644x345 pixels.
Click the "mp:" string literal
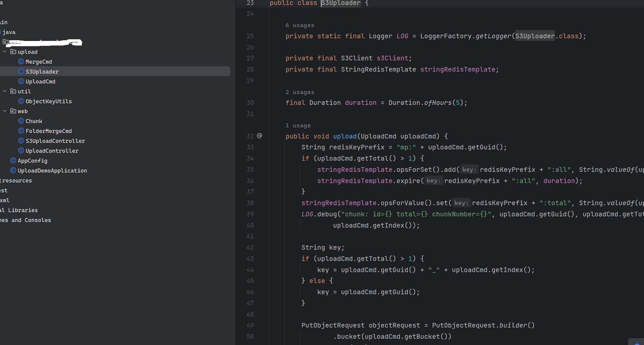coord(406,147)
